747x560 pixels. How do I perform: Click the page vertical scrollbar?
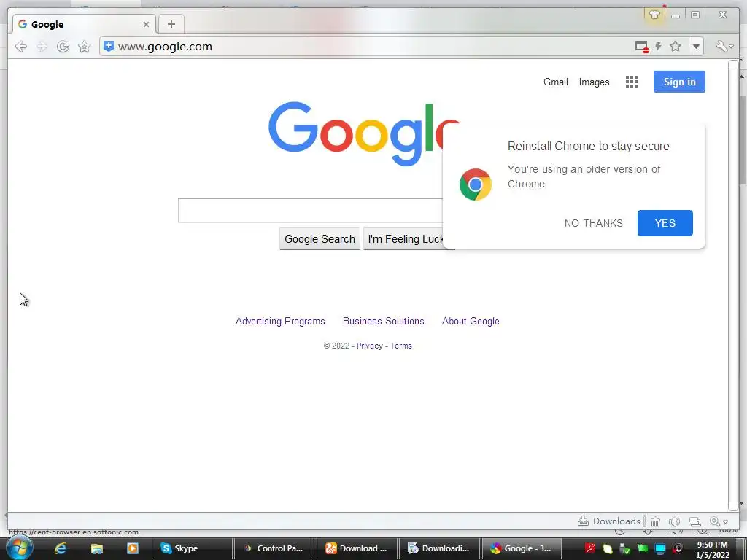pos(733,285)
